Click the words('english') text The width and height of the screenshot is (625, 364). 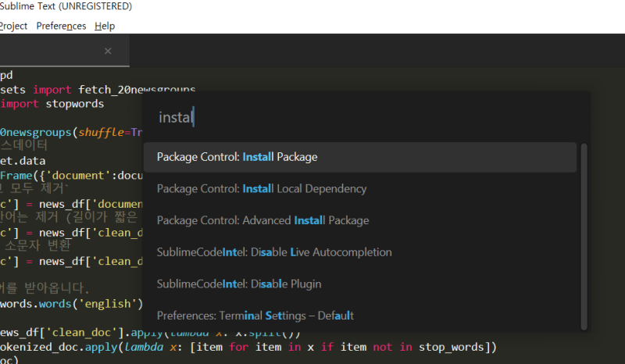(91, 304)
